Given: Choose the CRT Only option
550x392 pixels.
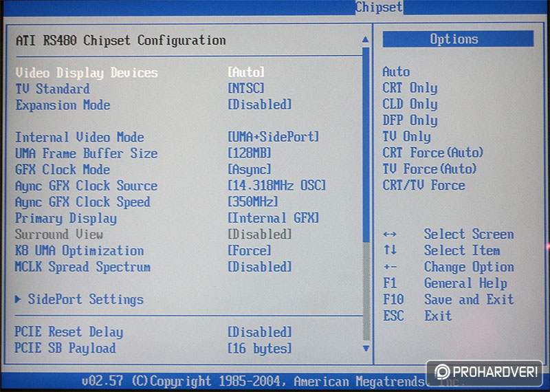Looking at the screenshot, I should point(410,88).
